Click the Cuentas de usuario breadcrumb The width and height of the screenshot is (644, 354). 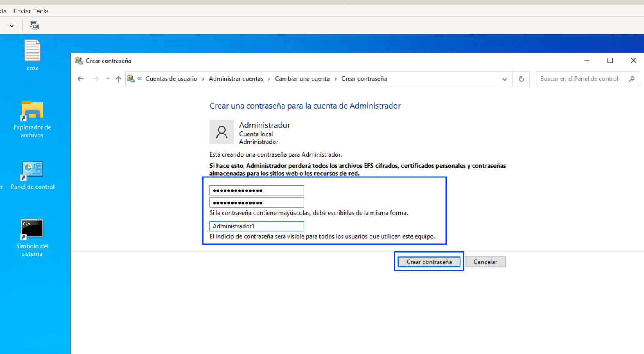pos(171,79)
